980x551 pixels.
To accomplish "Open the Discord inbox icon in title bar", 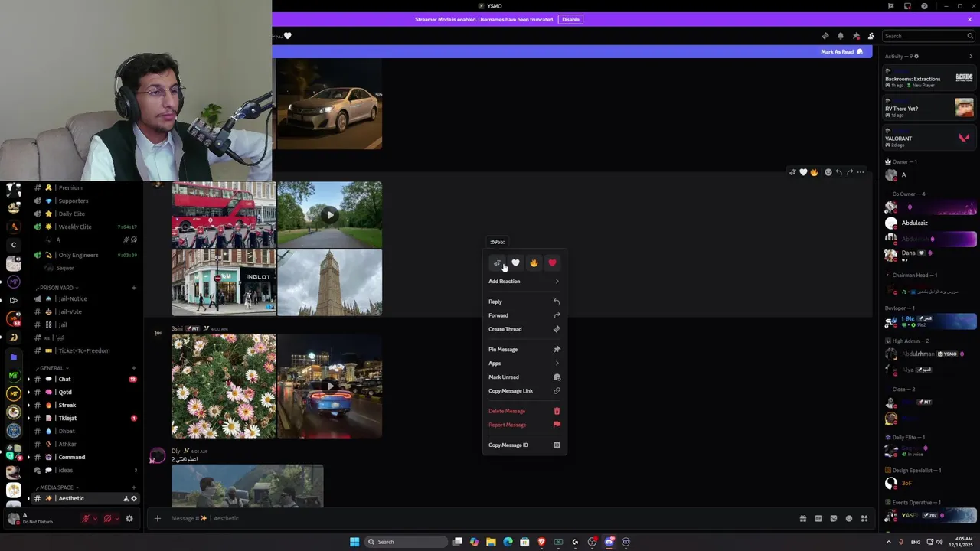I will 907,6.
